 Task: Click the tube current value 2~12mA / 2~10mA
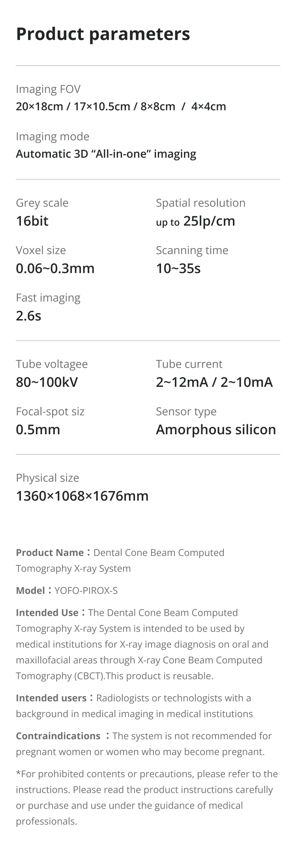click(214, 382)
